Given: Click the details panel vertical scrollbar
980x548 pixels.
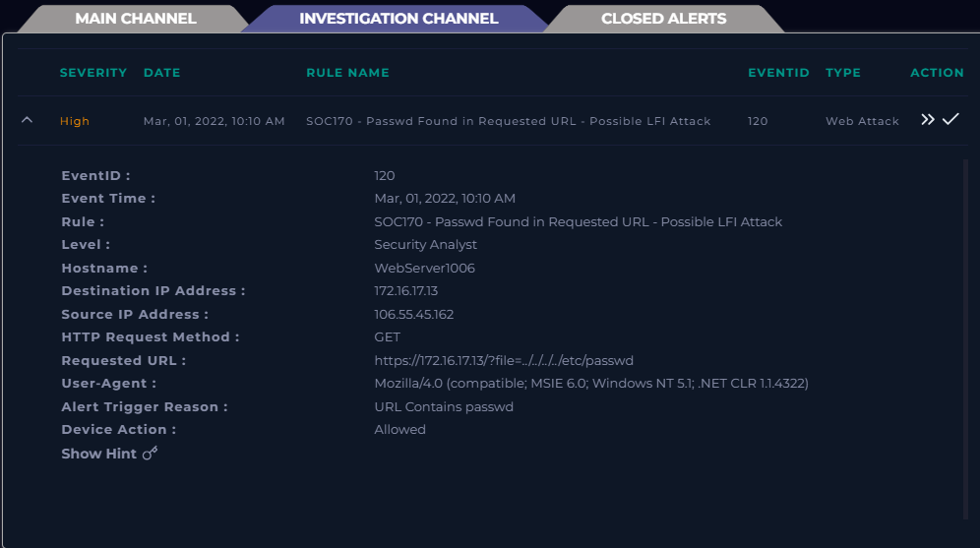Looking at the screenshot, I should point(965,339).
